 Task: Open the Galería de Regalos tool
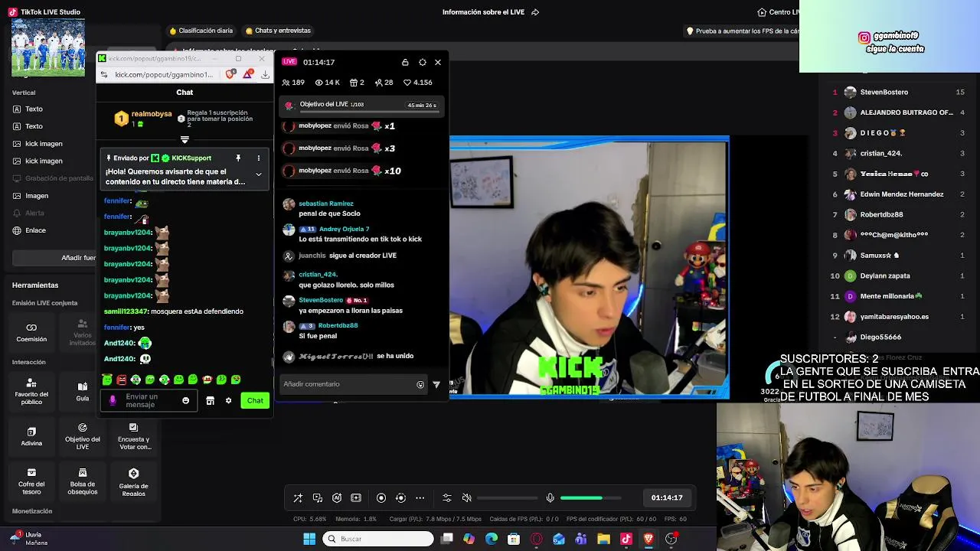133,482
